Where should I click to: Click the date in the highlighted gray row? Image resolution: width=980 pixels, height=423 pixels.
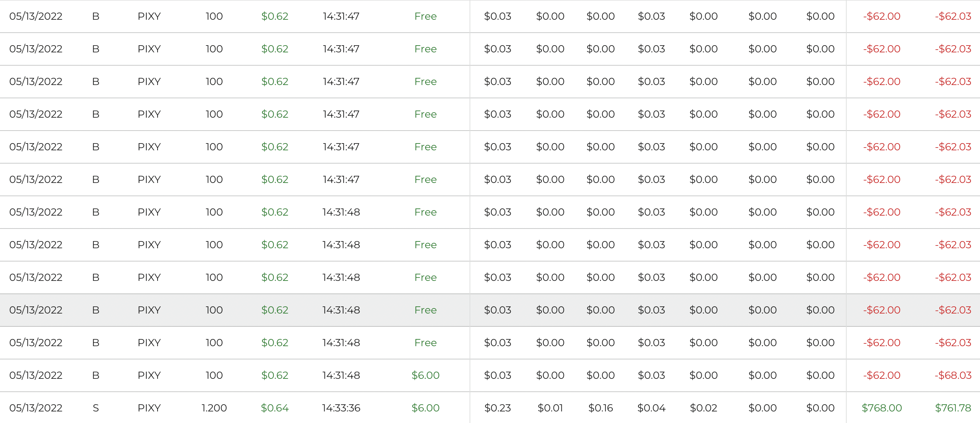36,310
